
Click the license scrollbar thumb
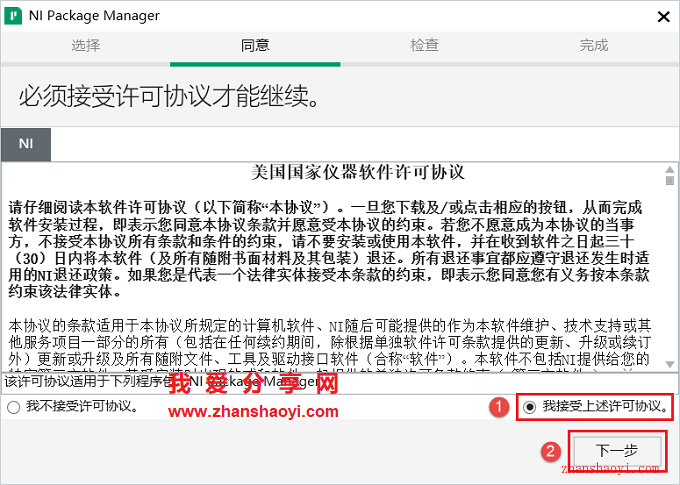click(670, 180)
